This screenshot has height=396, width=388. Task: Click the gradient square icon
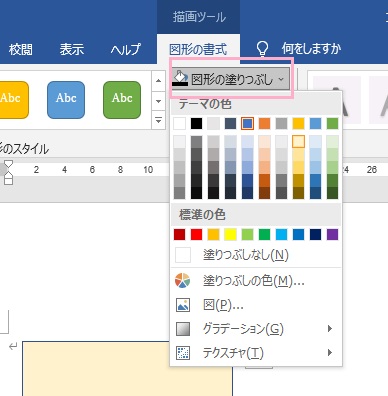coord(183,329)
